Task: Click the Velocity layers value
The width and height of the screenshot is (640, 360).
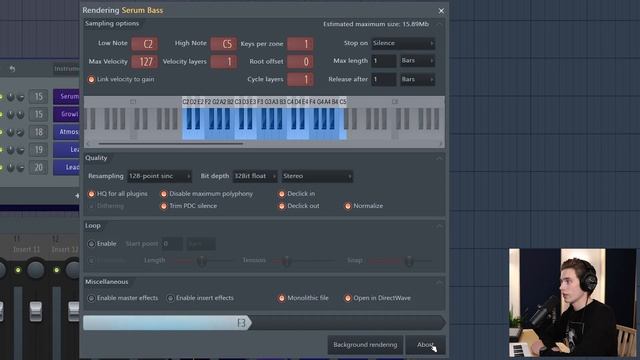Action: [223, 62]
